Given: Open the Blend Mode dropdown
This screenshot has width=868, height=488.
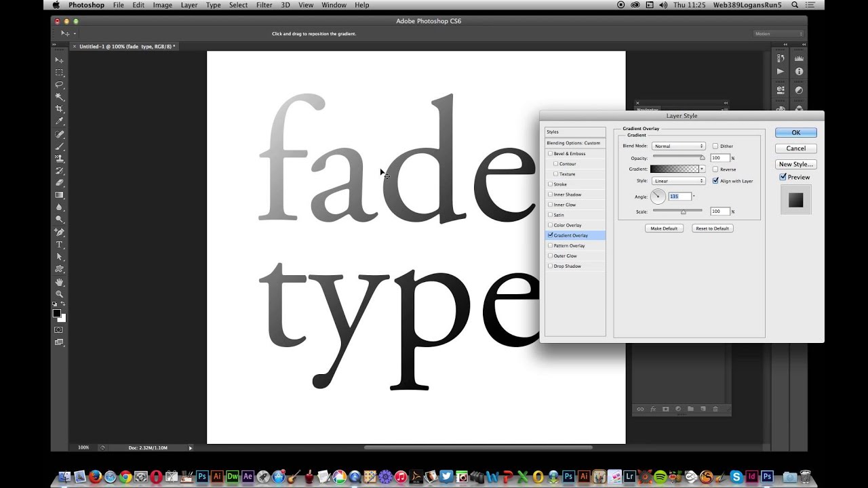Looking at the screenshot, I should click(x=679, y=146).
